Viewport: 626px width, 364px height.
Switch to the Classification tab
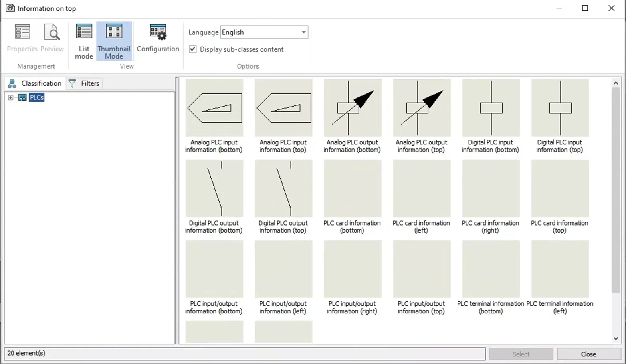point(35,83)
